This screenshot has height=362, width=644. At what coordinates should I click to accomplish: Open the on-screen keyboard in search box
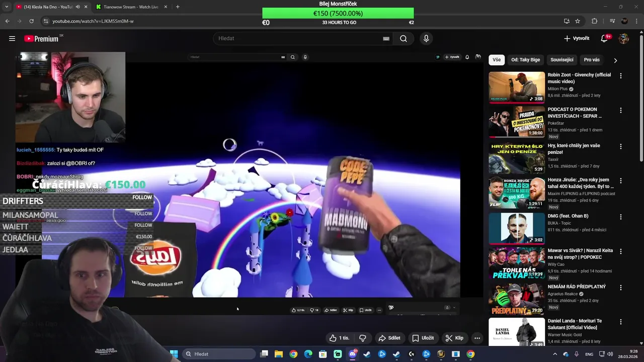386,39
